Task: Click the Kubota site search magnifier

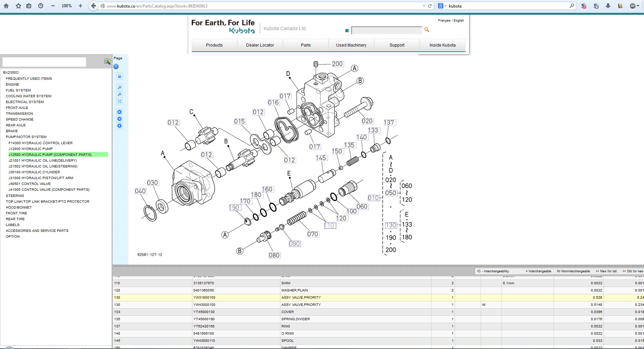Action: [x=427, y=30]
